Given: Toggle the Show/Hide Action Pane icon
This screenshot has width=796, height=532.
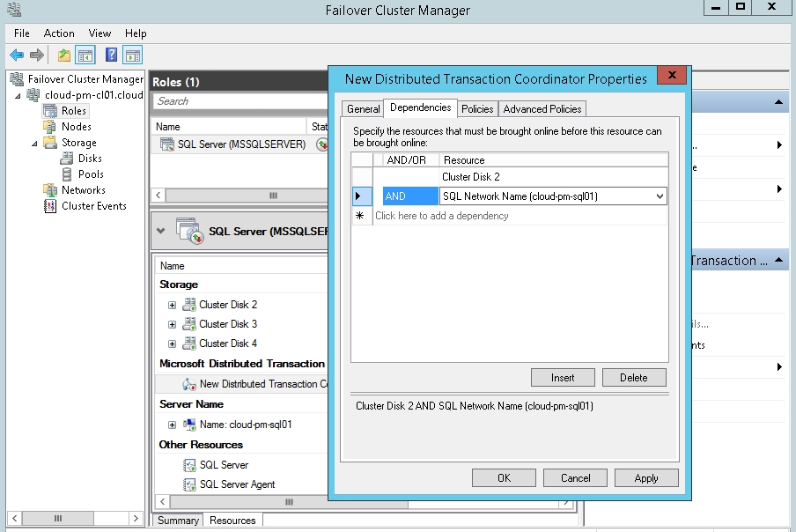Looking at the screenshot, I should pos(132,55).
